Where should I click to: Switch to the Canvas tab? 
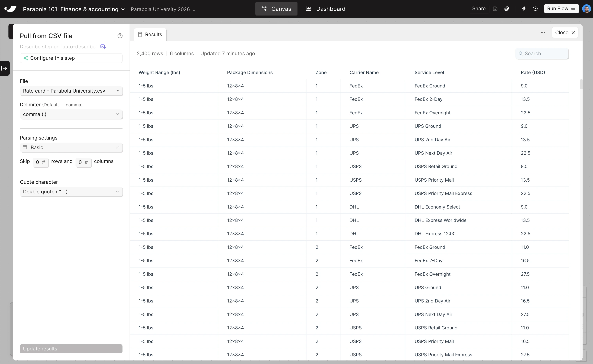pyautogui.click(x=276, y=9)
